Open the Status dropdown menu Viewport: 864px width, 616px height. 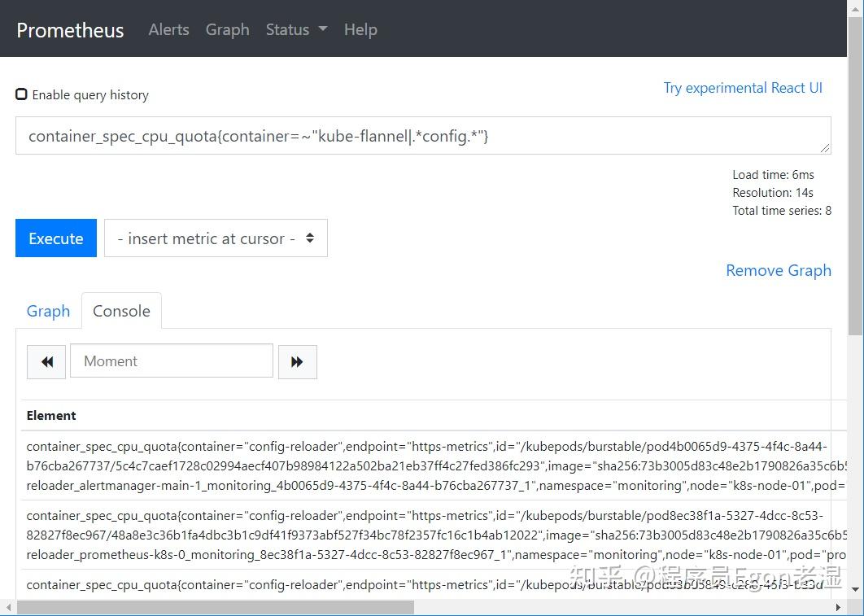coord(296,29)
